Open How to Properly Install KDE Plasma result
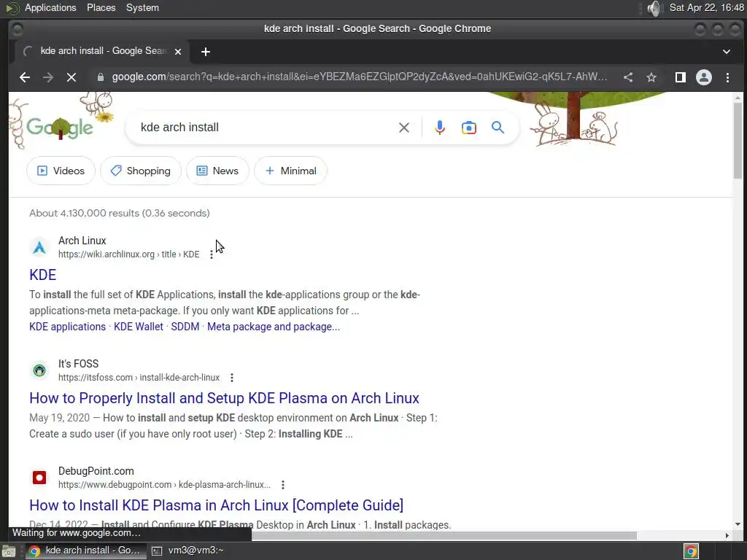This screenshot has height=560, width=747. (224, 398)
